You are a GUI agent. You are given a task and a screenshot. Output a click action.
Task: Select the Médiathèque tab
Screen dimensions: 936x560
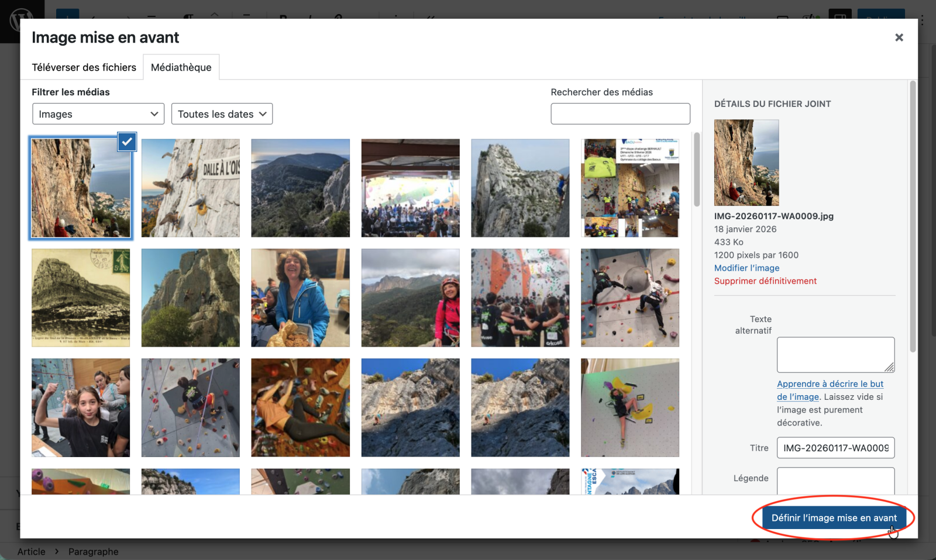pos(181,67)
